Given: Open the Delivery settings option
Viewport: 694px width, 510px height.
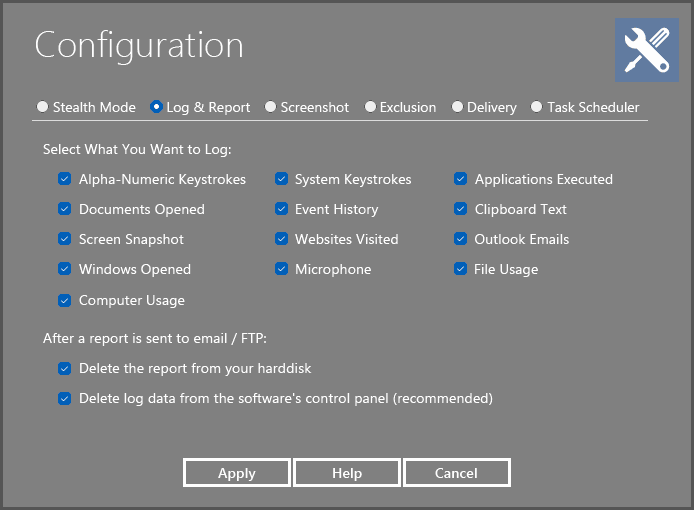Looking at the screenshot, I should click(457, 107).
